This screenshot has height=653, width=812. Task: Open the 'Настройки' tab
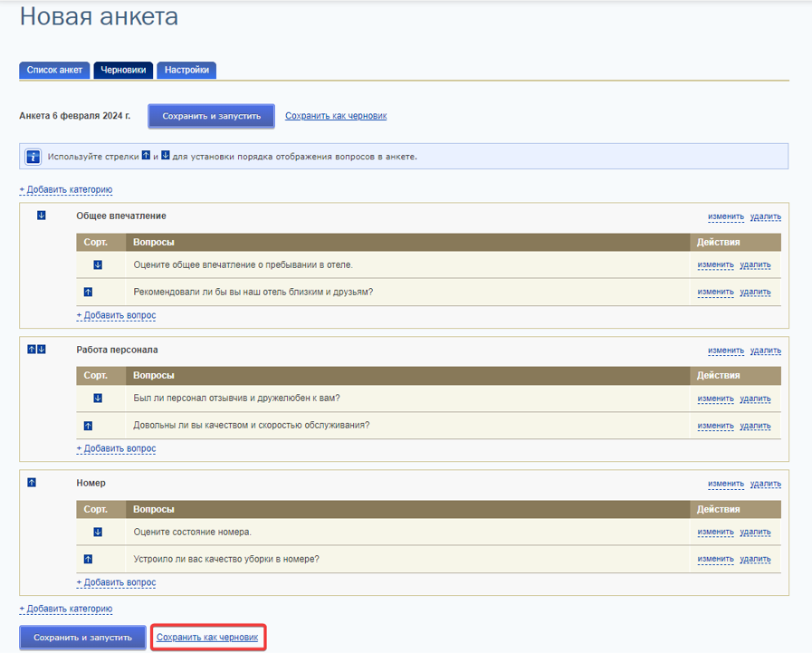point(186,70)
